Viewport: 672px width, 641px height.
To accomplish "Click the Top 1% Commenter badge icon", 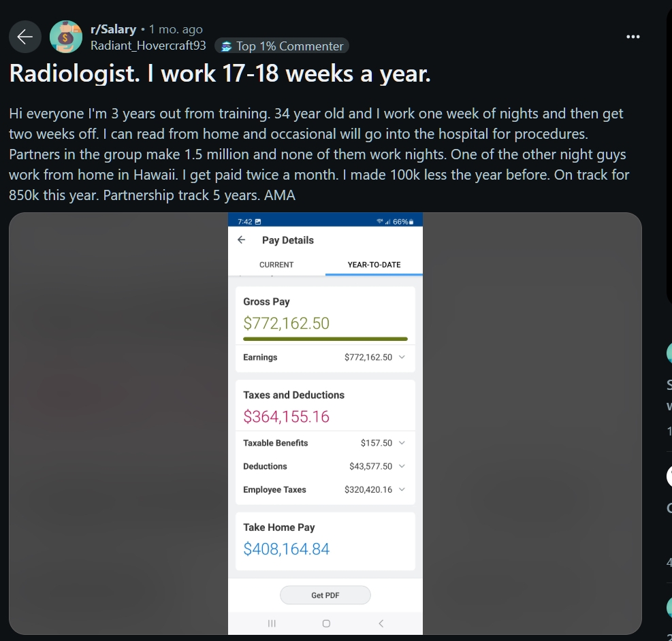I will pos(226,46).
